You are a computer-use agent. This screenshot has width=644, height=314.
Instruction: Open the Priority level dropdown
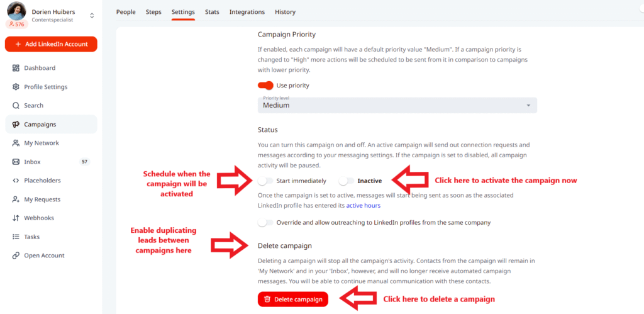[397, 105]
